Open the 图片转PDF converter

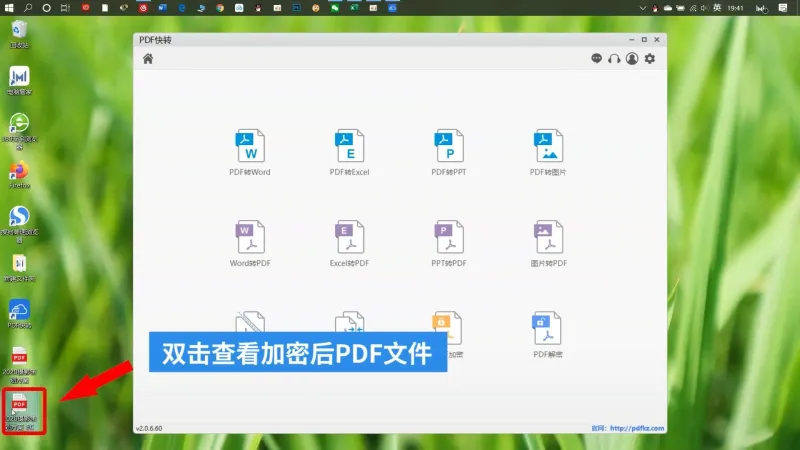click(x=548, y=243)
